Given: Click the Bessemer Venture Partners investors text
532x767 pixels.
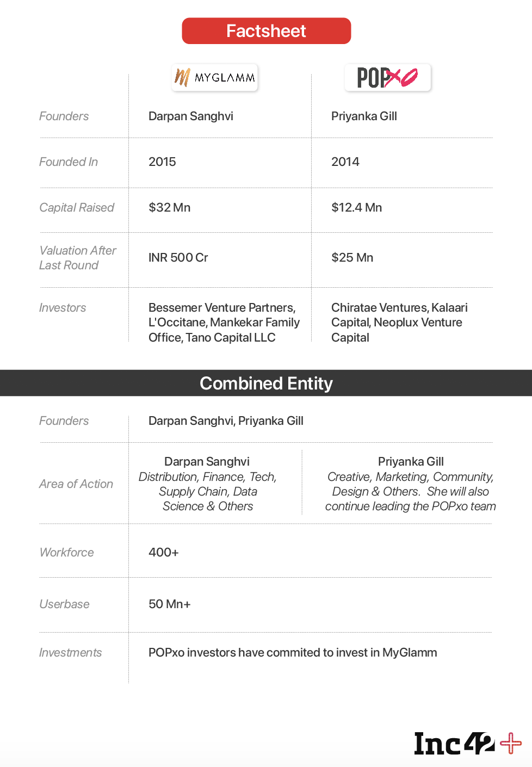Looking at the screenshot, I should pyautogui.click(x=224, y=323).
